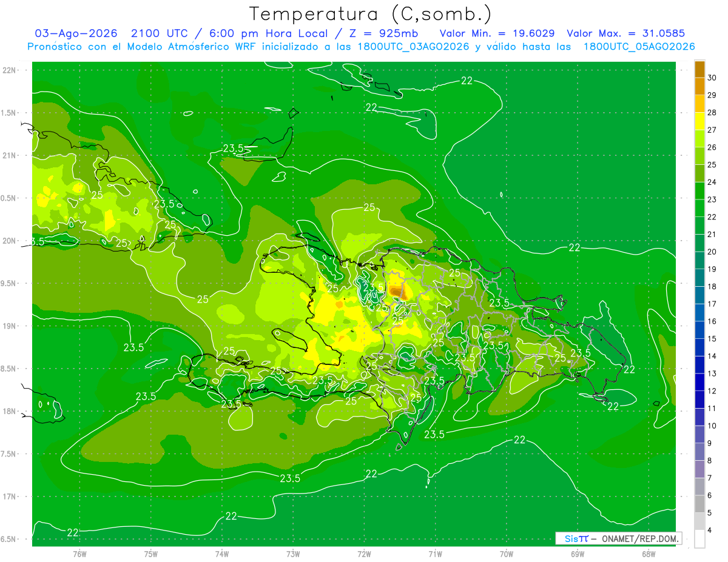Click the yellow legend swatch between 27 and 28

699,121
